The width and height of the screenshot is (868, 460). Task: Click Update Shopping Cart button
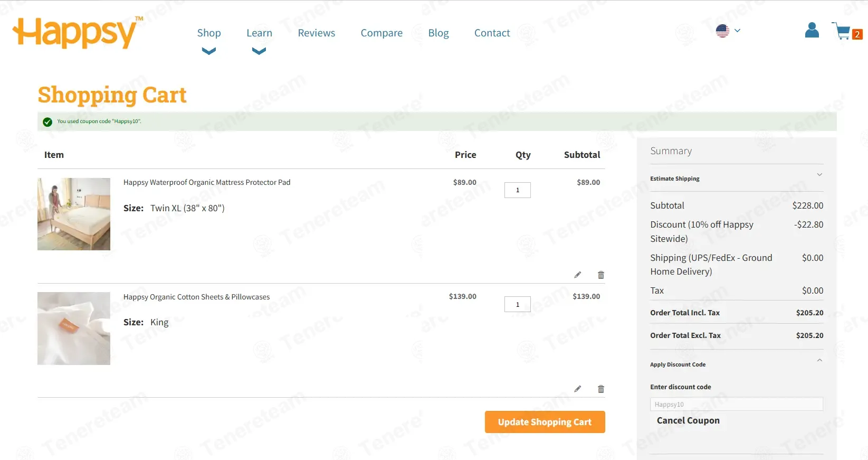click(x=545, y=422)
